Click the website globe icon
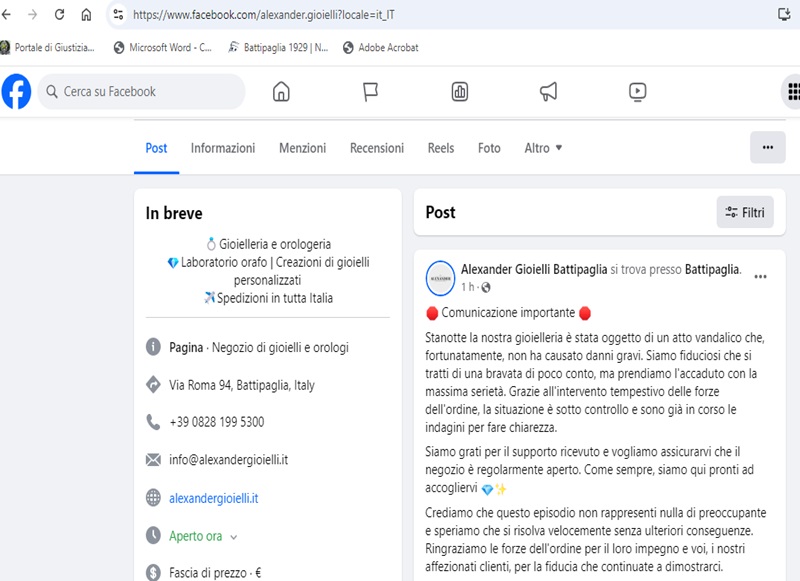The width and height of the screenshot is (800, 581). click(x=153, y=497)
